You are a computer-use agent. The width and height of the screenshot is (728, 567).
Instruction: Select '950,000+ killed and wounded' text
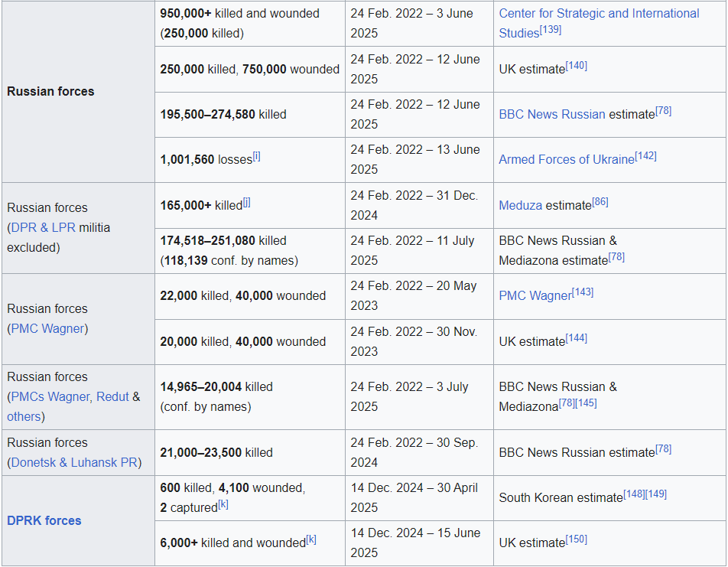(x=239, y=14)
